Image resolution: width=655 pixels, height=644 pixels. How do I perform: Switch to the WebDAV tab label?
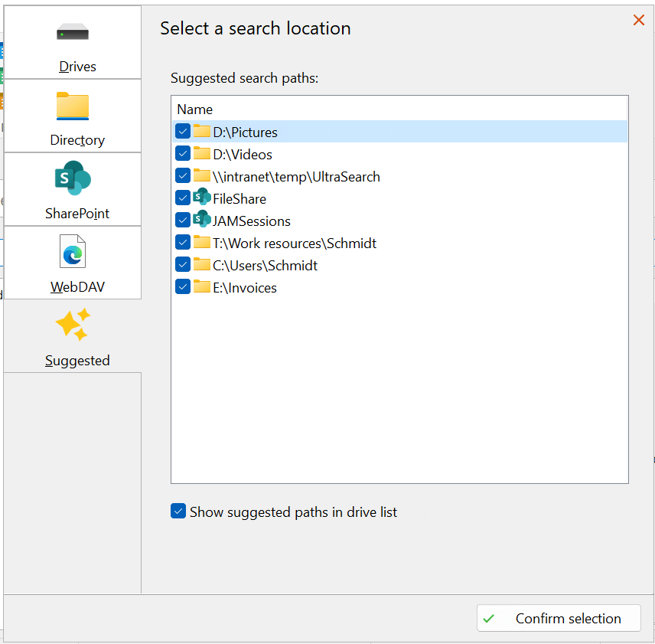coord(77,287)
